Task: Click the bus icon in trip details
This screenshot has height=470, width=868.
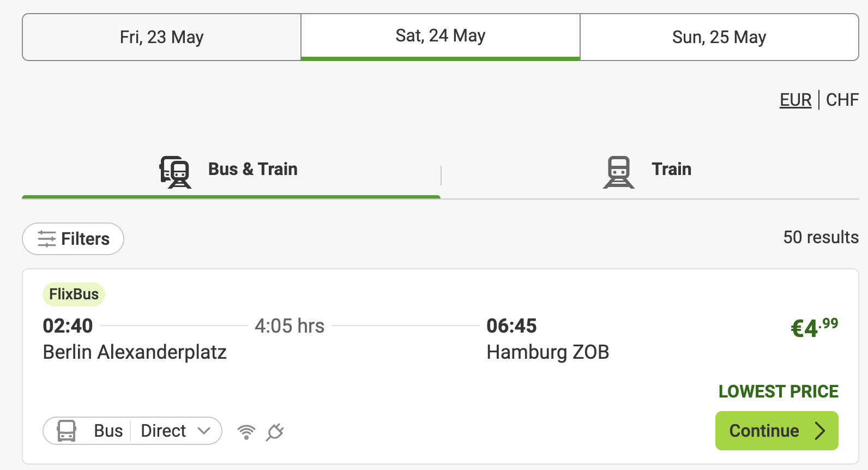Action: [67, 431]
